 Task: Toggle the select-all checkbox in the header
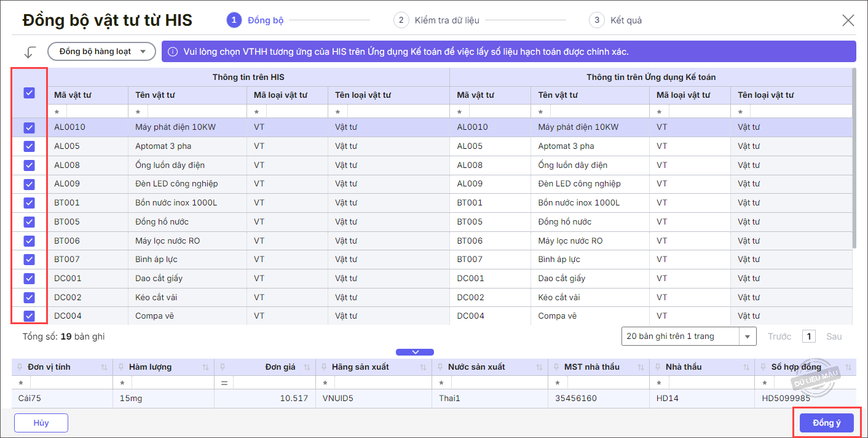click(x=29, y=93)
